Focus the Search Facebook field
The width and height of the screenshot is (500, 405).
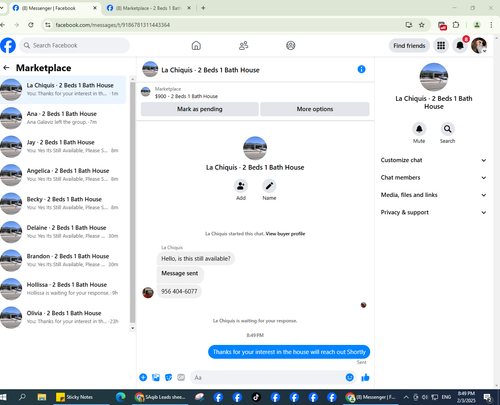tap(74, 45)
